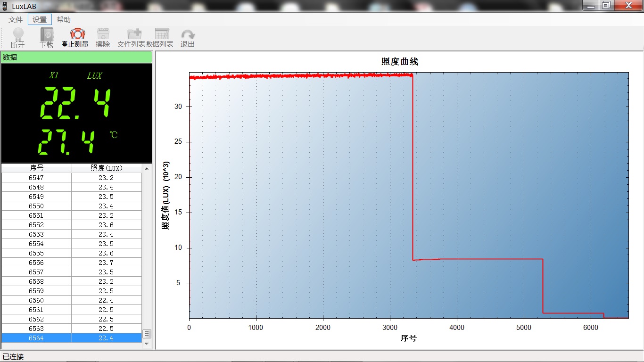
Task: Click the large 22.4 lux readout
Action: click(x=75, y=103)
